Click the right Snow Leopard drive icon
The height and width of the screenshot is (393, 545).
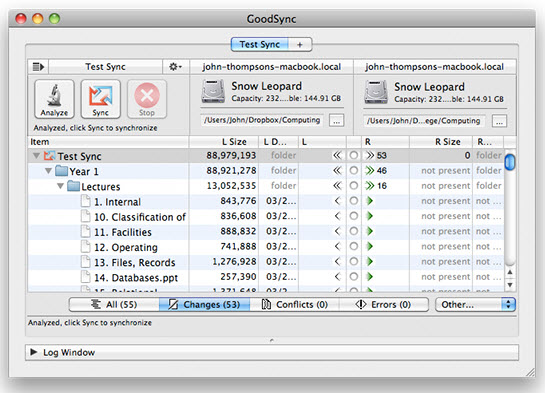pos(376,92)
